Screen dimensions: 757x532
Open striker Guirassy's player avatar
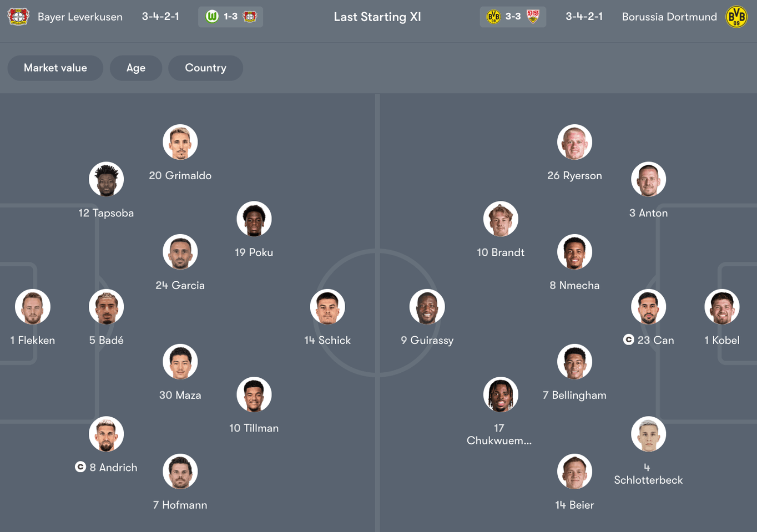(x=427, y=306)
